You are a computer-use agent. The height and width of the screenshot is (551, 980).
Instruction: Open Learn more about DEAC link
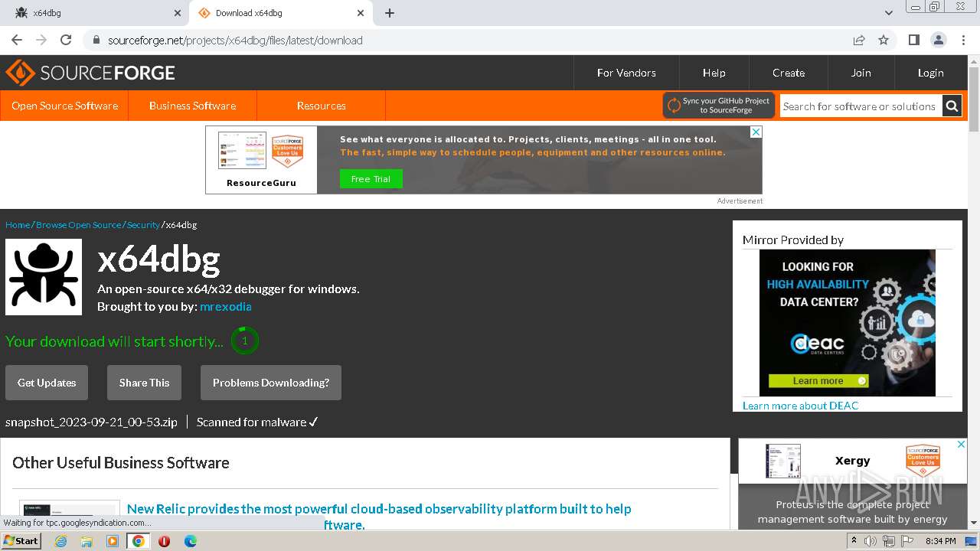[800, 406]
